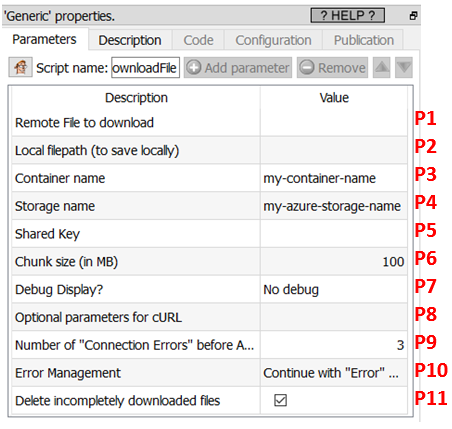Click the Shared Key value cell
Viewport: 452px width, 429px height.
point(334,234)
